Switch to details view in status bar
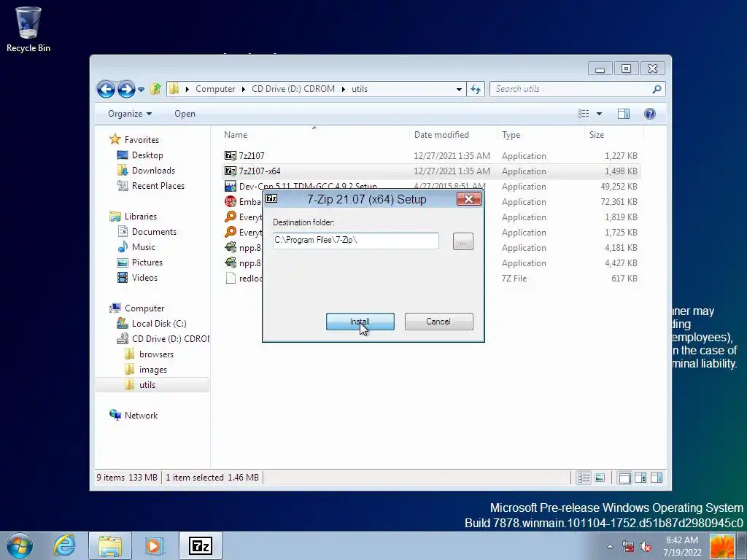 [x=584, y=478]
